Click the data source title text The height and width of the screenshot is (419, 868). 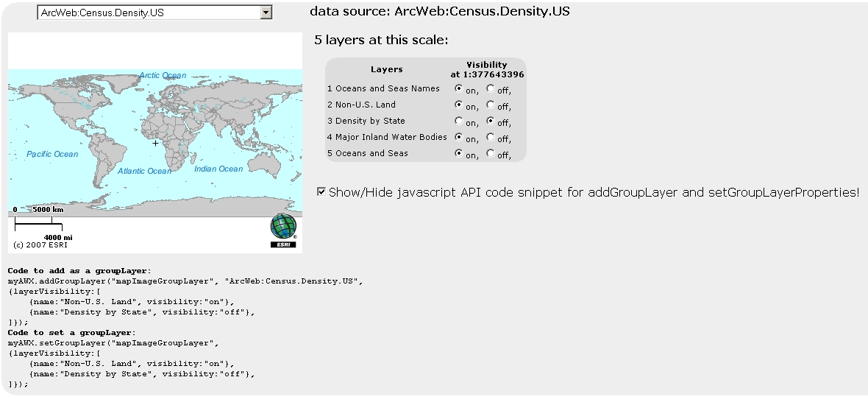click(440, 11)
